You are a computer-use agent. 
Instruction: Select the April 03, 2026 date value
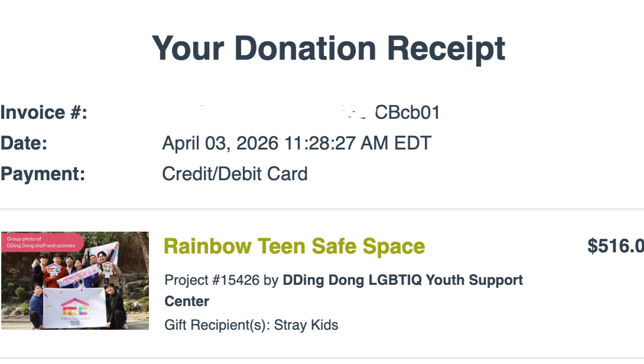pos(297,144)
